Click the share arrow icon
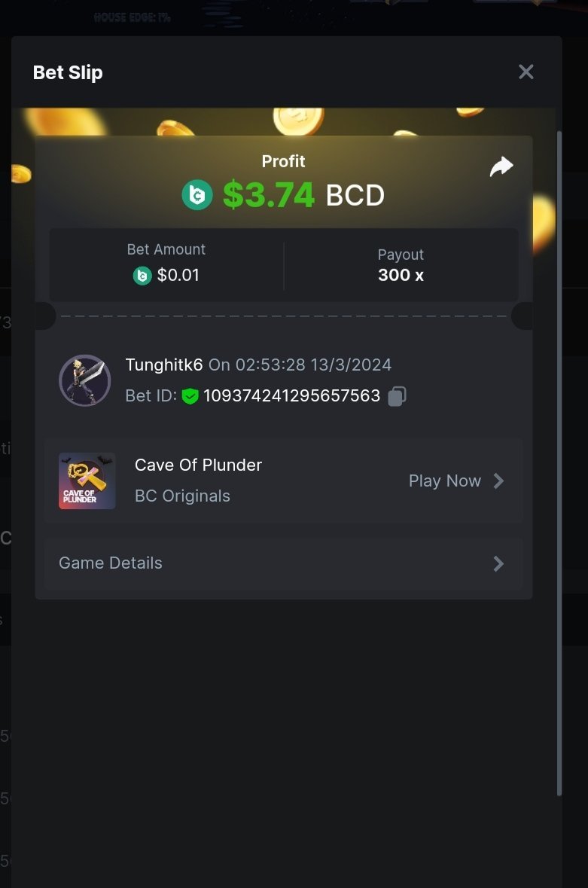Viewport: 588px width, 888px height. [501, 167]
